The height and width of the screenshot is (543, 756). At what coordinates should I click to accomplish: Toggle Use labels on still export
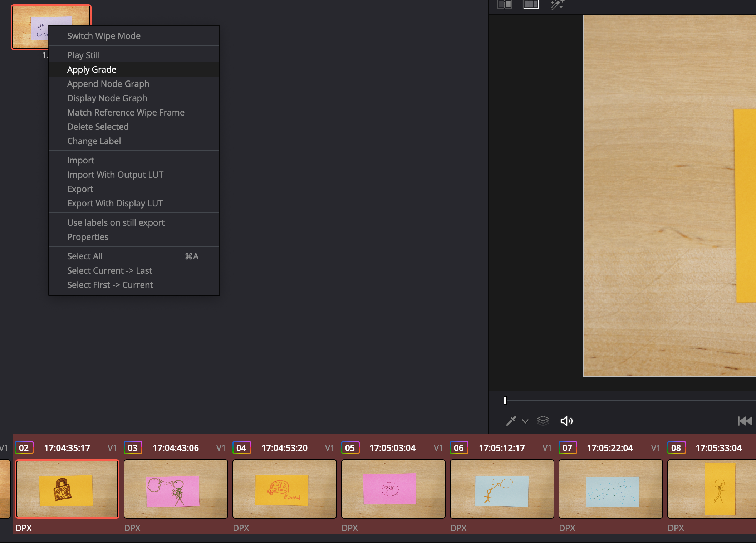click(x=116, y=222)
